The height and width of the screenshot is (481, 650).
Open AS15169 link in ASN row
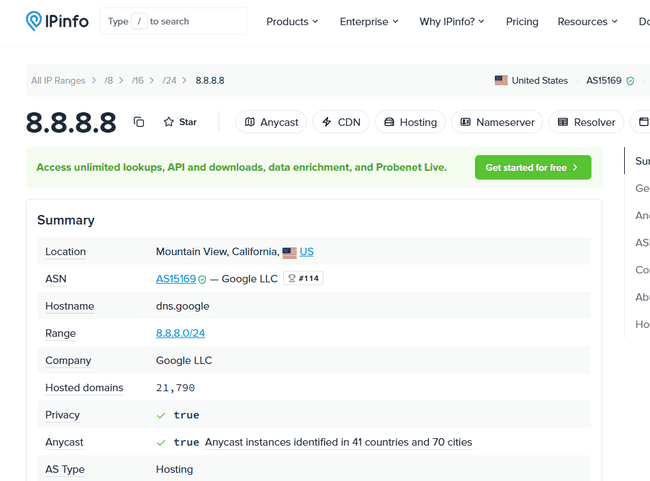click(x=176, y=279)
